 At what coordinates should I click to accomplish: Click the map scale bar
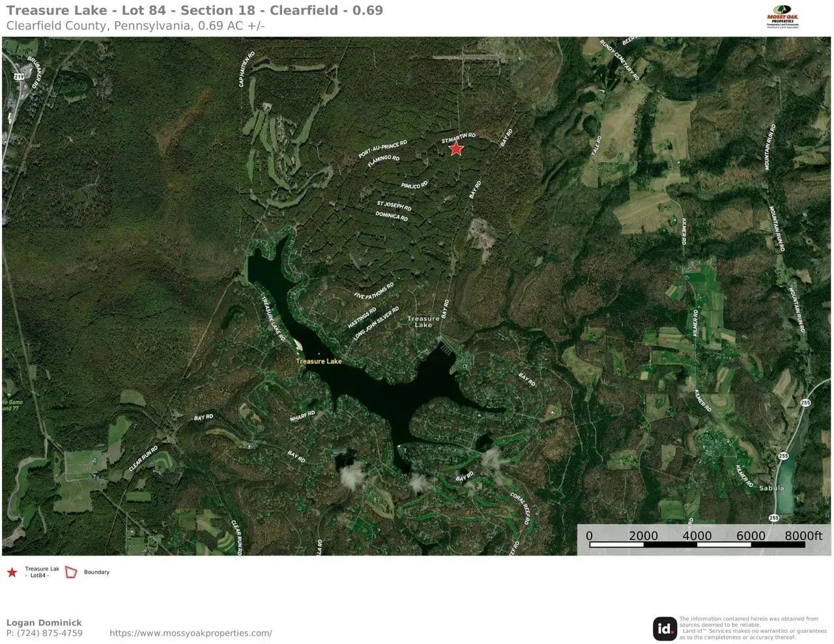[x=697, y=539]
